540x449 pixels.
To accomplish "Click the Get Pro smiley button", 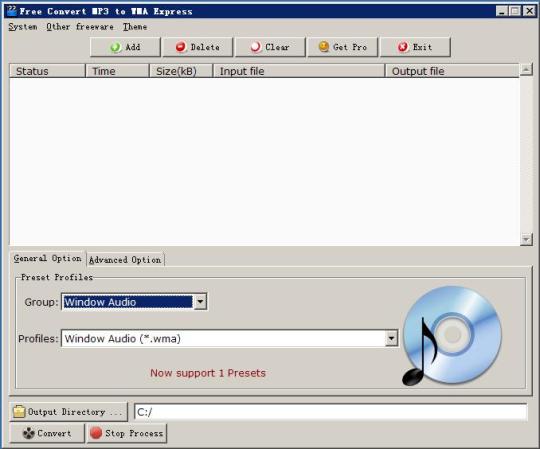I will [343, 47].
